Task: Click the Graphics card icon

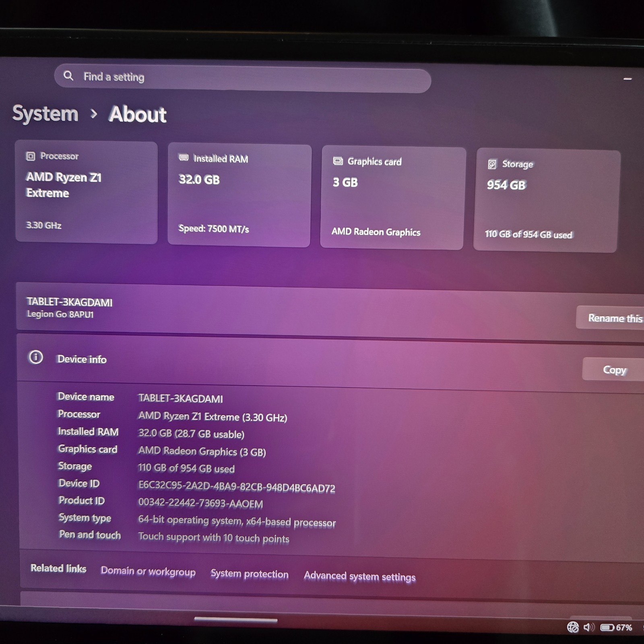Action: click(x=338, y=161)
